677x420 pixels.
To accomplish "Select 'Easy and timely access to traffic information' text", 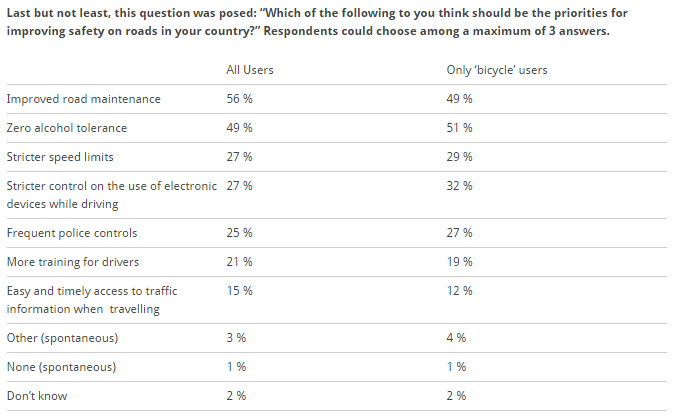I will [92, 300].
